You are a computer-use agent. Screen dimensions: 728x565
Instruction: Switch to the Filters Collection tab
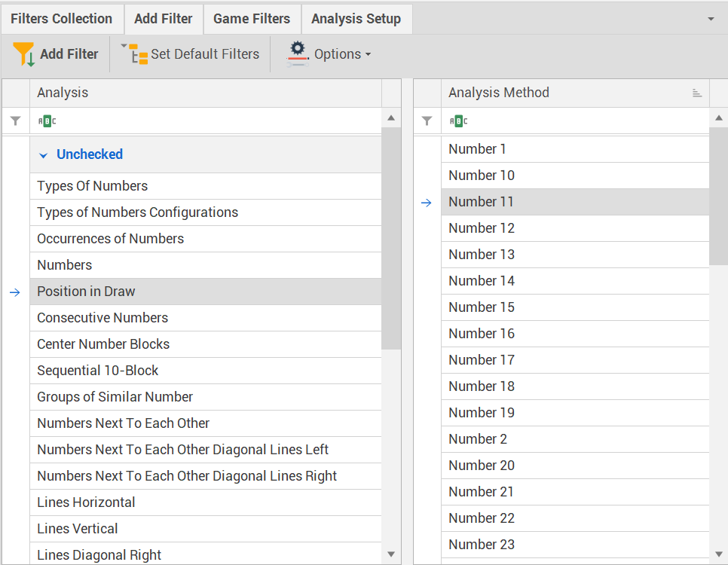61,19
